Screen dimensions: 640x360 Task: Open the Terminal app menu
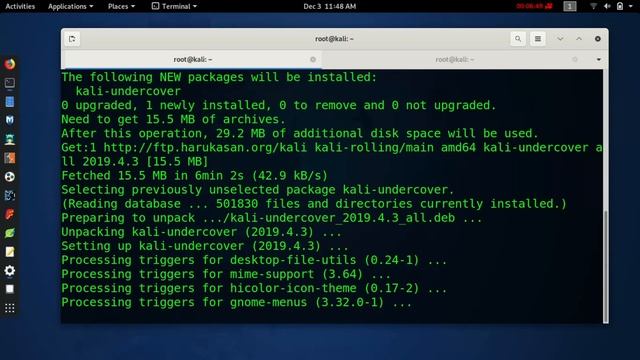click(x=174, y=6)
